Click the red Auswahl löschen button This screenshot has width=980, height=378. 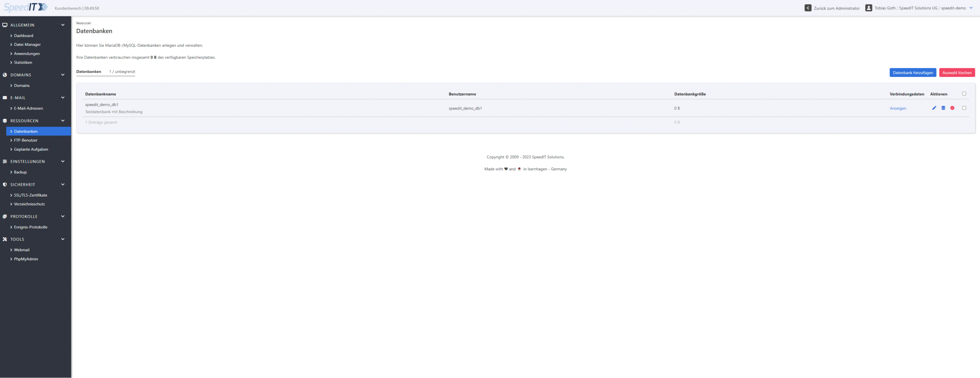[x=957, y=73]
